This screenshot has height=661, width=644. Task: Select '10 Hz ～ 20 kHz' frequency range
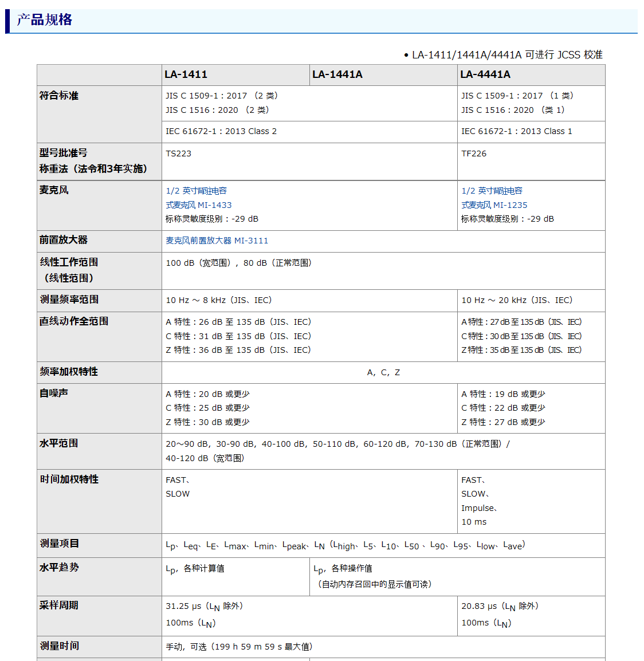(x=517, y=300)
